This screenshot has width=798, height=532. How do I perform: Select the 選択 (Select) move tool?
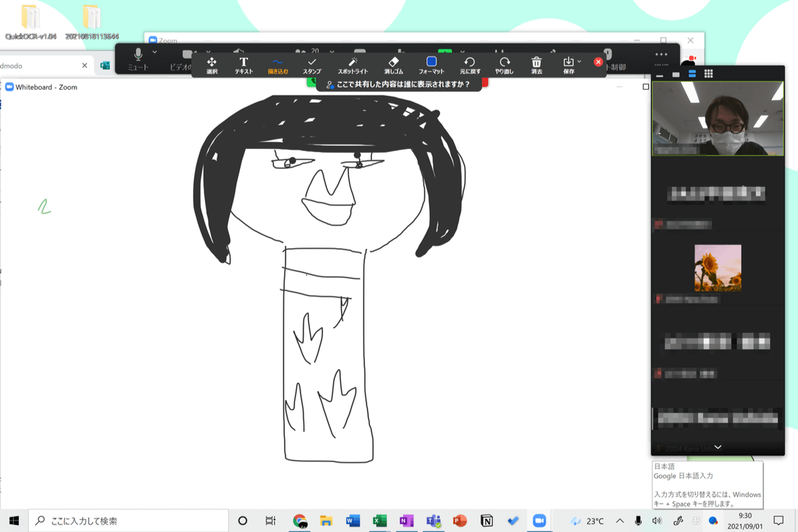[x=212, y=65]
